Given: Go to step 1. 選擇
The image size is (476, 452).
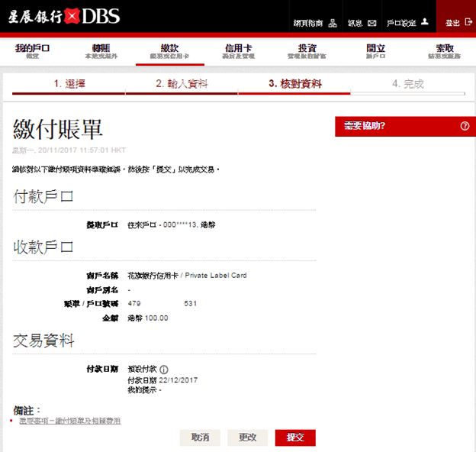Looking at the screenshot, I should tap(69, 84).
